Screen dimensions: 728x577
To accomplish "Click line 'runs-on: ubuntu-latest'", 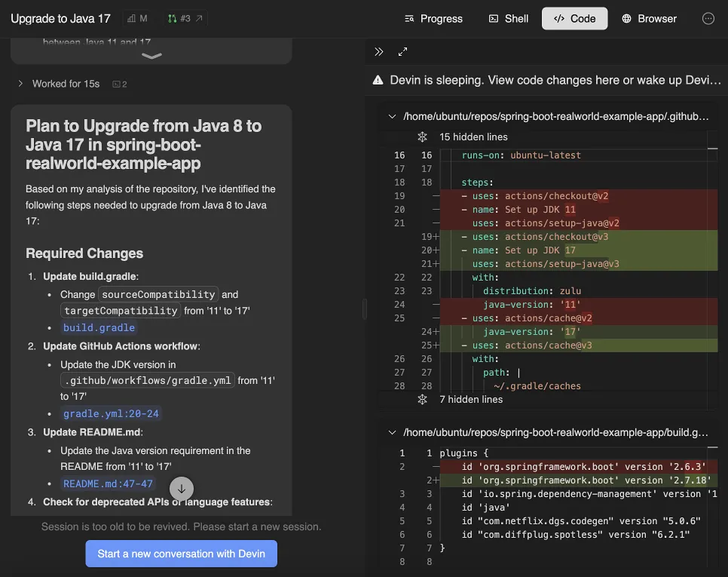I will click(x=579, y=155).
